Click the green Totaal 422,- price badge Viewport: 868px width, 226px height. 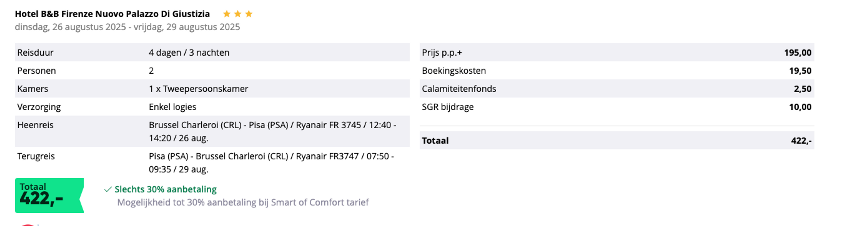pyautogui.click(x=49, y=195)
